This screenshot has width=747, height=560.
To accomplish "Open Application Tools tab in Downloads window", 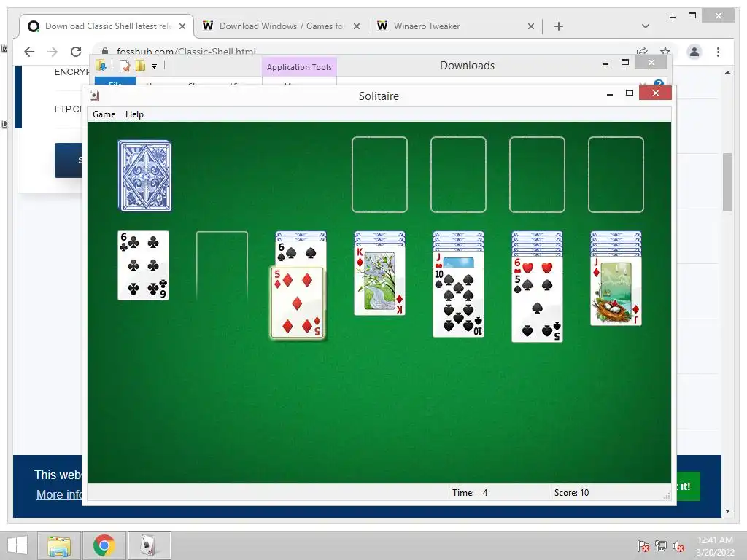I will (299, 67).
